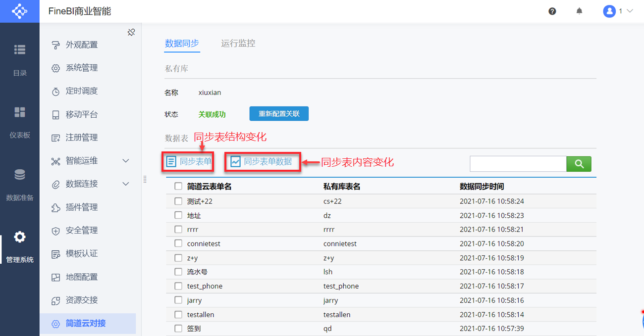This screenshot has height=336, width=644.
Task: Open the help question mark icon
Action: pos(552,11)
